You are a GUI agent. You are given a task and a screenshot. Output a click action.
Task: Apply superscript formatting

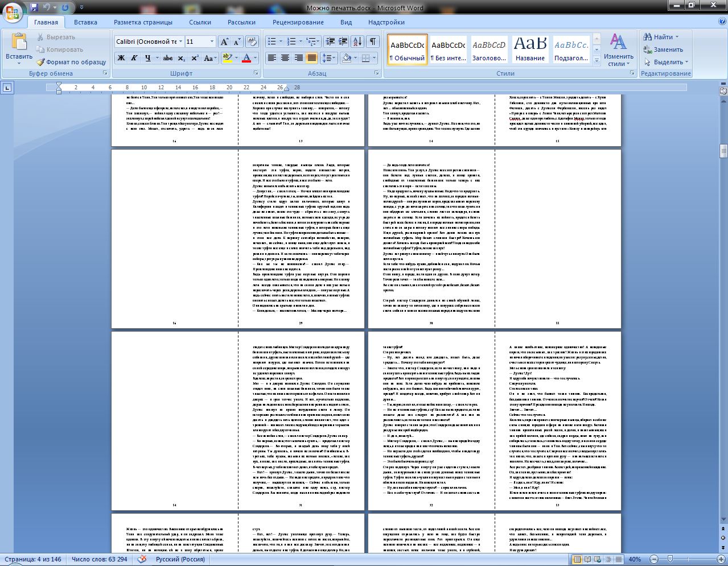[x=195, y=58]
